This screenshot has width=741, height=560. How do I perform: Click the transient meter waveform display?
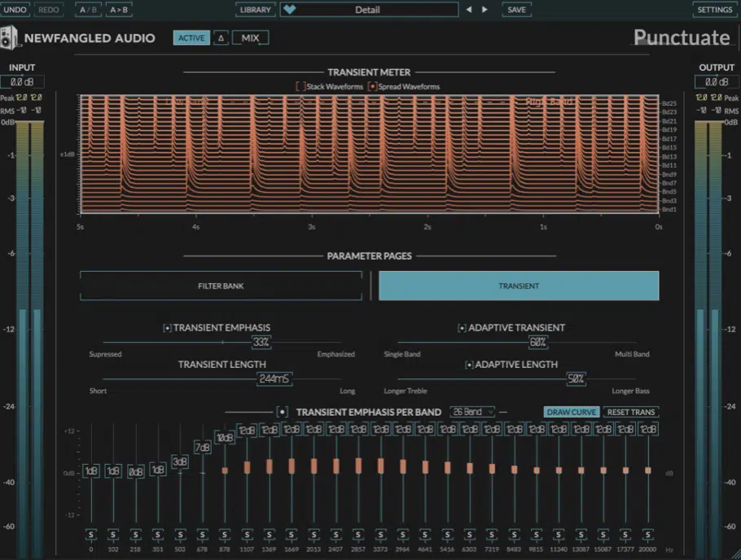tap(370, 155)
